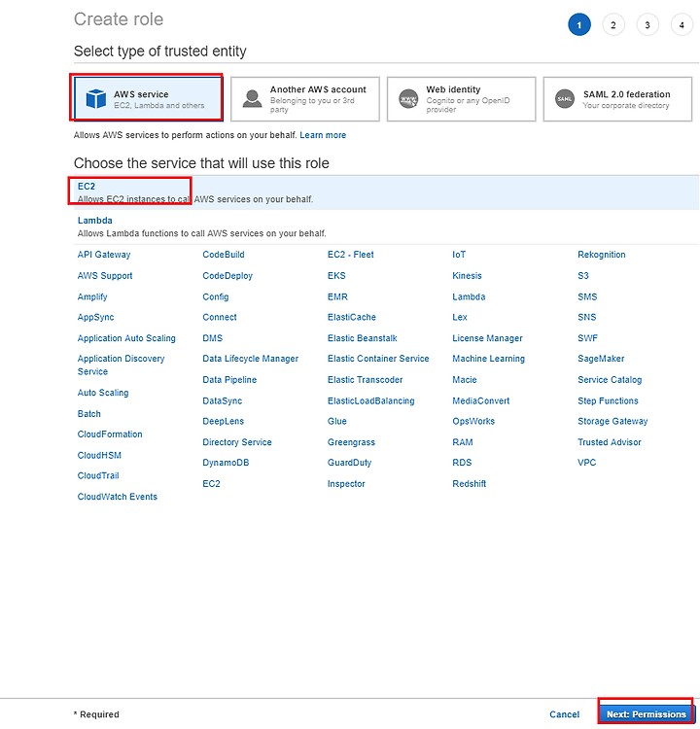Choose DataSync service
The image size is (700, 729).
click(223, 400)
